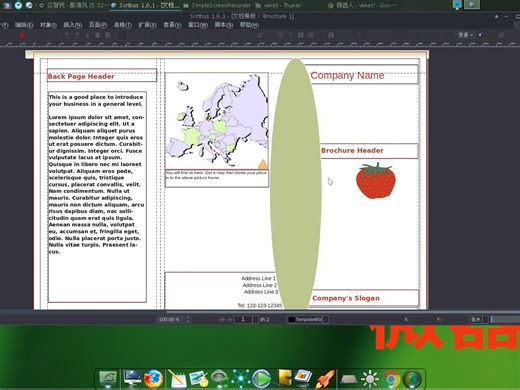Open the 编辑(E) Edit menu
Screen dimensions: 520x390
tap(24, 25)
